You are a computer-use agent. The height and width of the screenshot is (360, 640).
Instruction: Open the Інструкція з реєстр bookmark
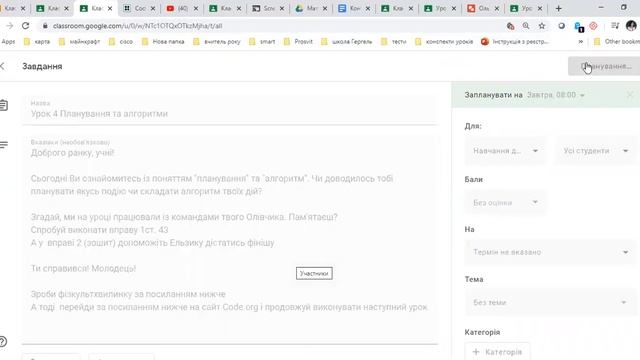515,42
